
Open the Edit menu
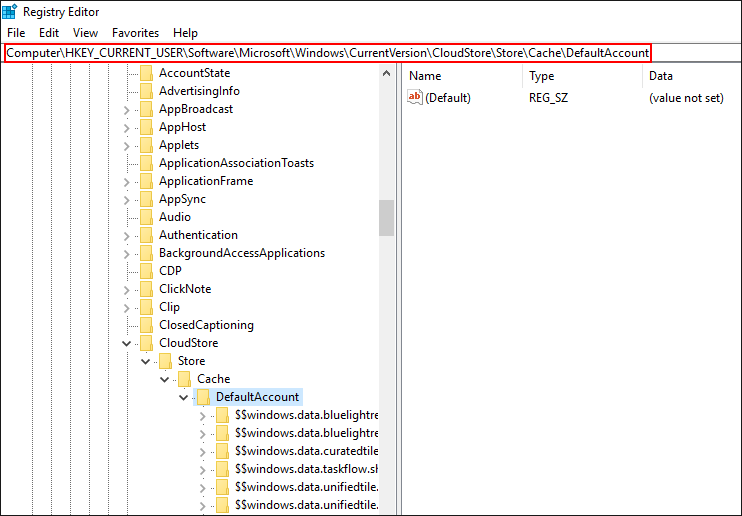49,33
